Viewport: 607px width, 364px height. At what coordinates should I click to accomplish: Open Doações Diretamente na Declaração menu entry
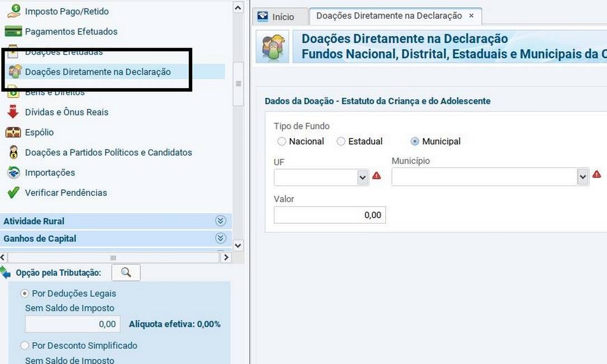98,72
